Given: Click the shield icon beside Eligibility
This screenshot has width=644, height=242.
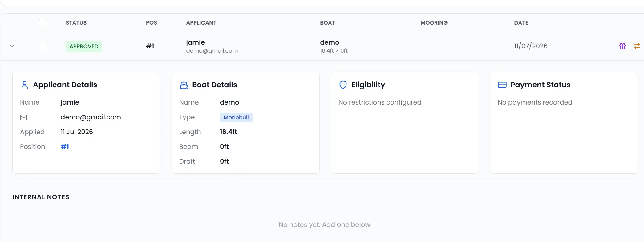Looking at the screenshot, I should coord(343,85).
